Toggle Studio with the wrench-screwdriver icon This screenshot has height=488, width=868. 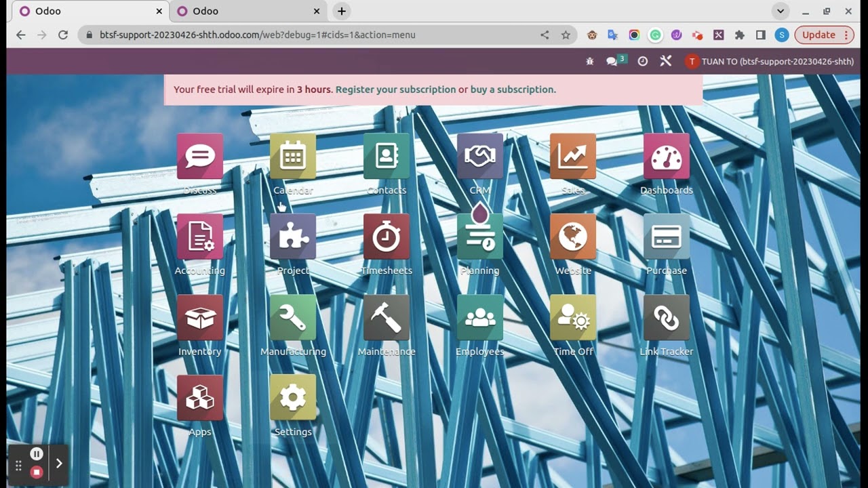[666, 61]
